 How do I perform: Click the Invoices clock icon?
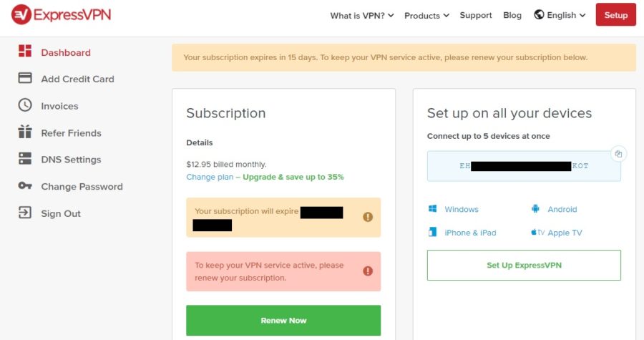coord(25,105)
